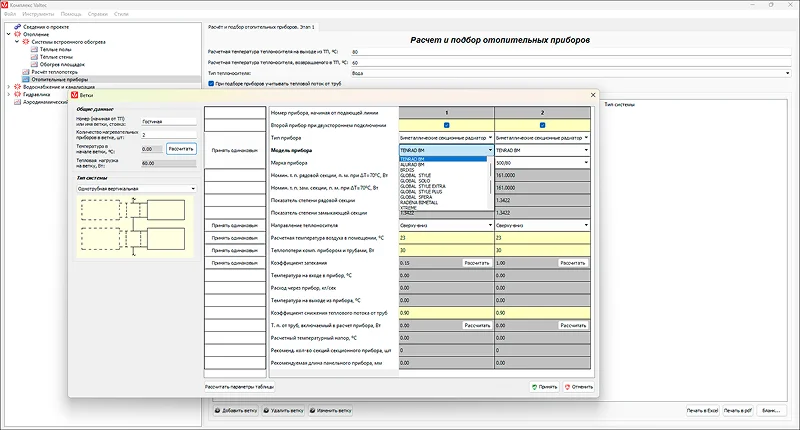Click the model dropdown list scrollbar
This screenshot has height=430, width=800.
[490, 183]
